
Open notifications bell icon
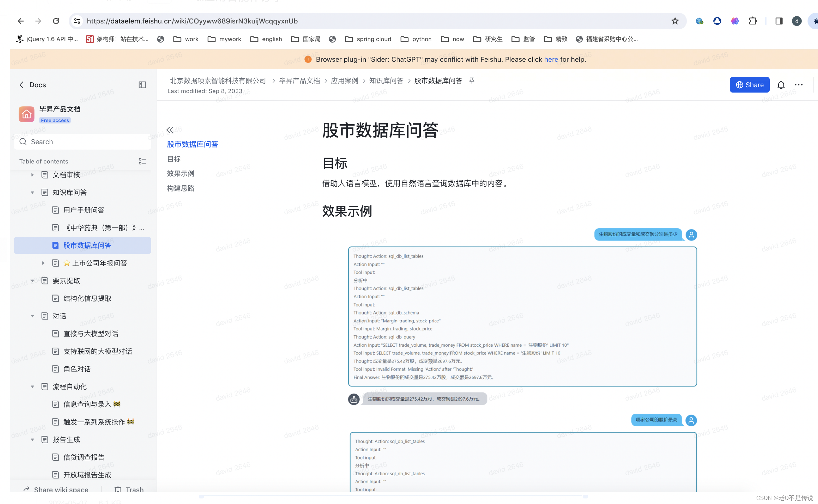click(x=781, y=85)
